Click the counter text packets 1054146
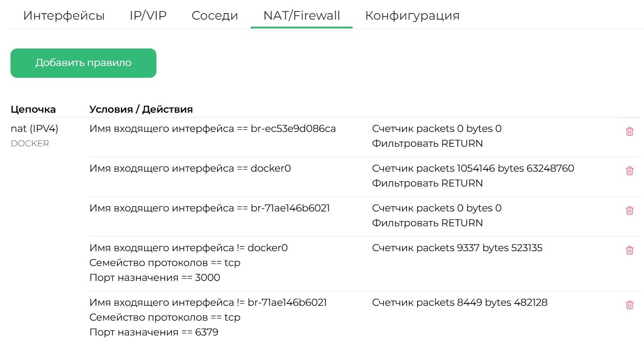The image size is (644, 339). click(x=473, y=168)
